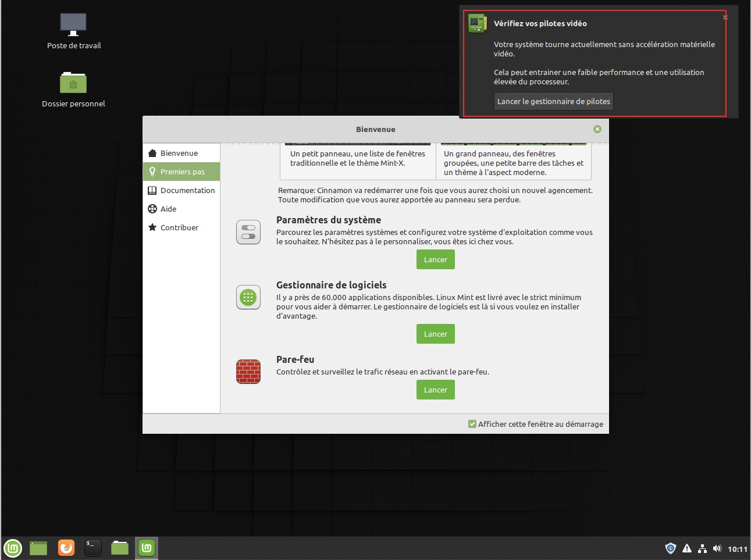Uncheck Afficher cette fenêtre au démarrage
The image size is (751, 560).
pyautogui.click(x=472, y=424)
